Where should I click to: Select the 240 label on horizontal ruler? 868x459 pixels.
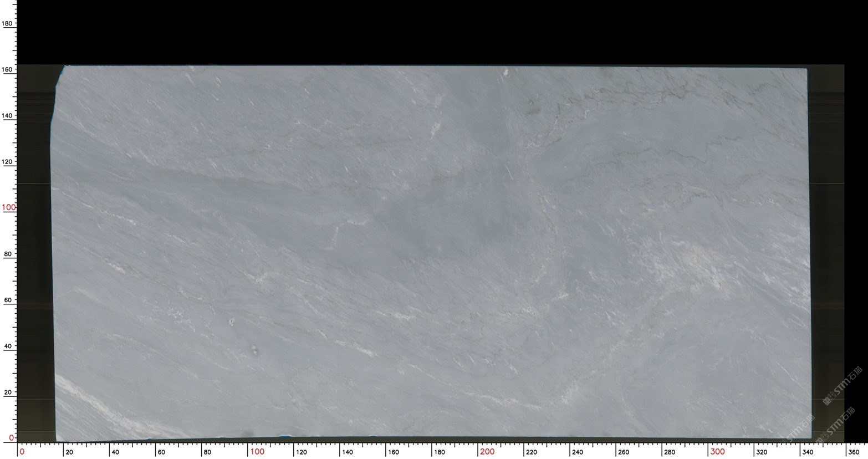coord(577,452)
